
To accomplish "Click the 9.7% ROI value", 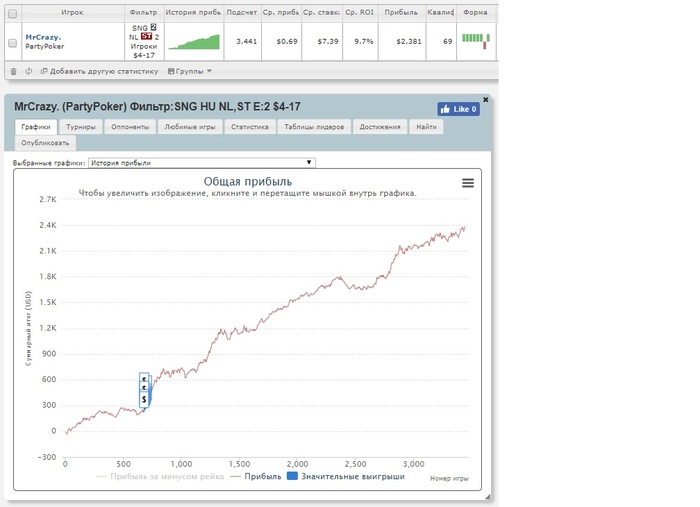I will 364,42.
